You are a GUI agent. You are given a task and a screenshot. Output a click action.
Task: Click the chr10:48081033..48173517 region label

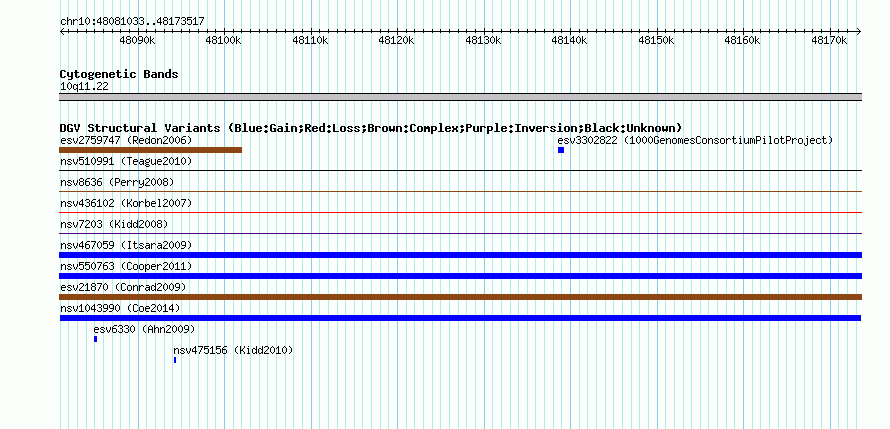pos(132,22)
